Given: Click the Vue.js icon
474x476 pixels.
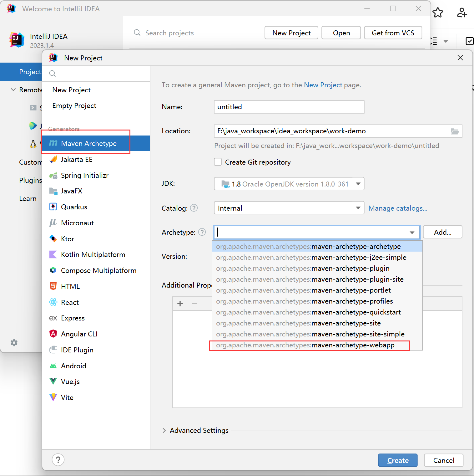Looking at the screenshot, I should click(53, 381).
